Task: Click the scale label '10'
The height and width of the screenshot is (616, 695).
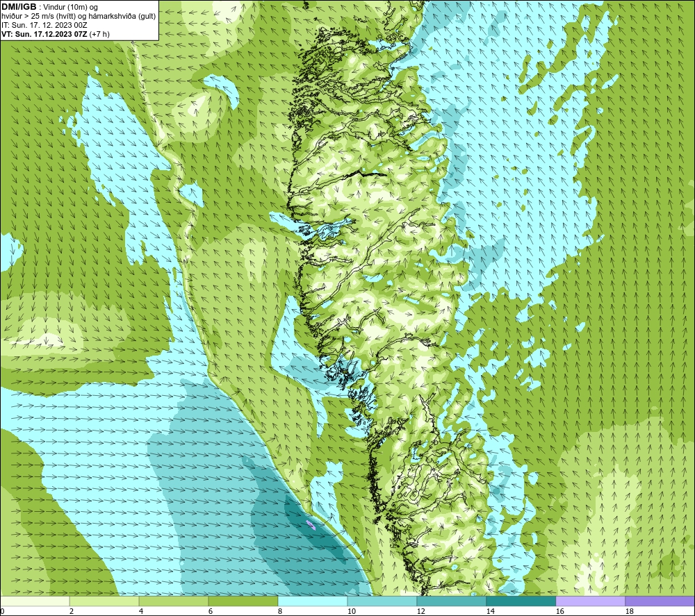Action: pyautogui.click(x=351, y=611)
